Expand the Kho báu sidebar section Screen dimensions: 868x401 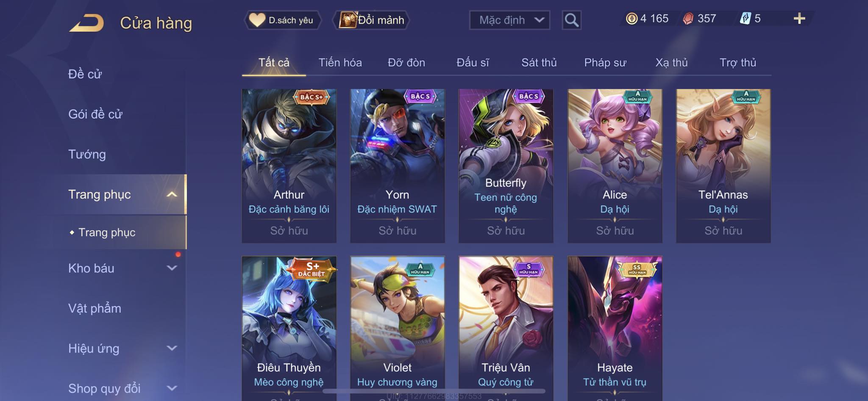pos(172,268)
